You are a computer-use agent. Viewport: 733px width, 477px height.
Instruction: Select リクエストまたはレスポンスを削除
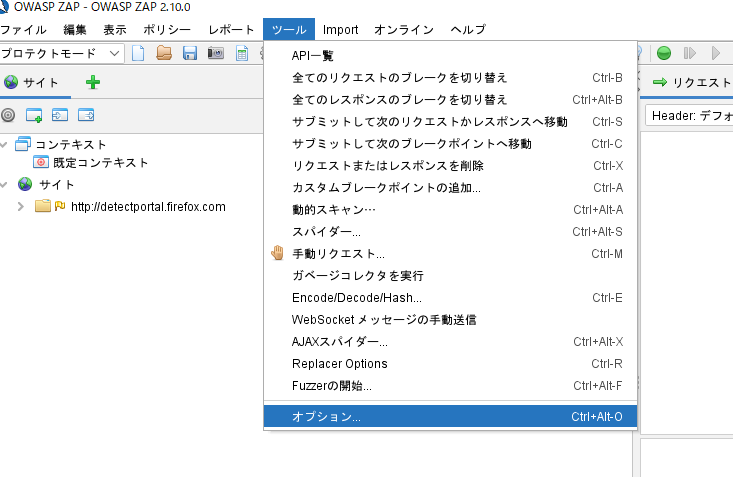pyautogui.click(x=450, y=166)
